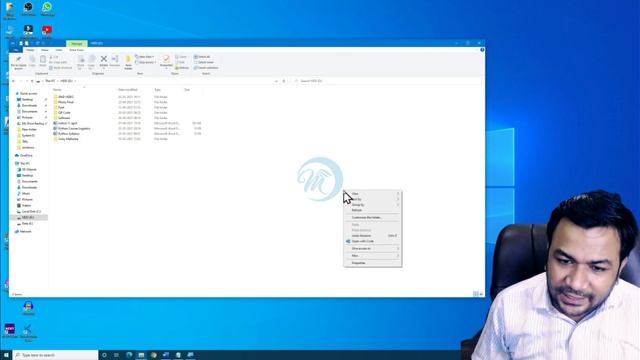
Task: Click File Explorer in the taskbar
Action: (141, 355)
